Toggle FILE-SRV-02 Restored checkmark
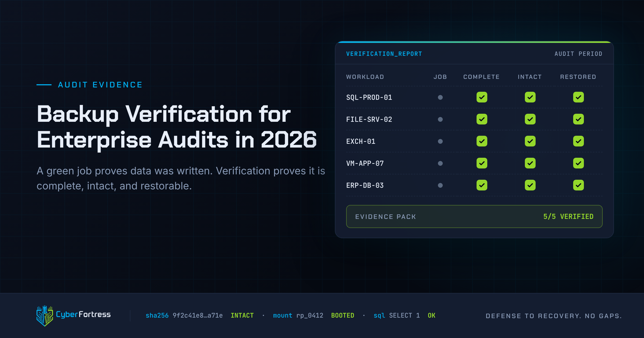The height and width of the screenshot is (338, 644). tap(579, 119)
